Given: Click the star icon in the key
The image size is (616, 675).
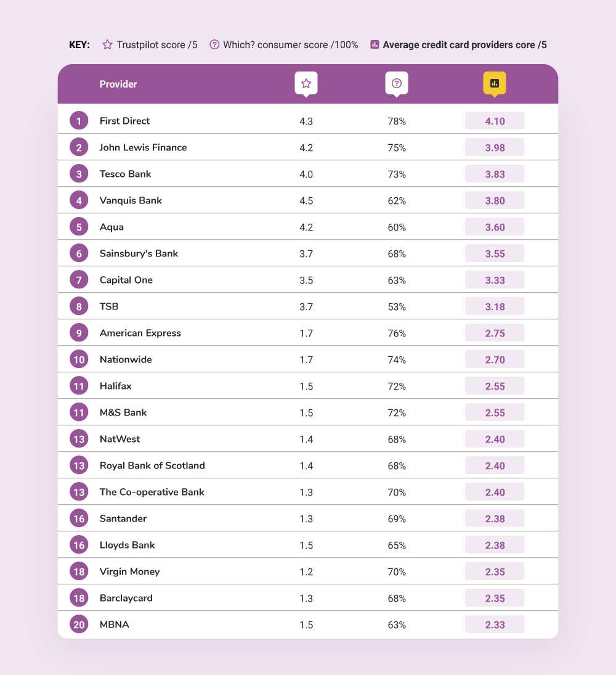Looking at the screenshot, I should click(x=108, y=44).
